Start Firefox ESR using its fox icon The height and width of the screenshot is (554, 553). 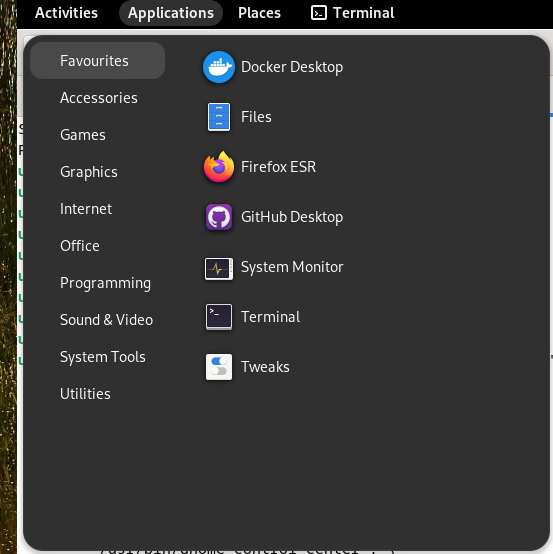click(x=219, y=167)
